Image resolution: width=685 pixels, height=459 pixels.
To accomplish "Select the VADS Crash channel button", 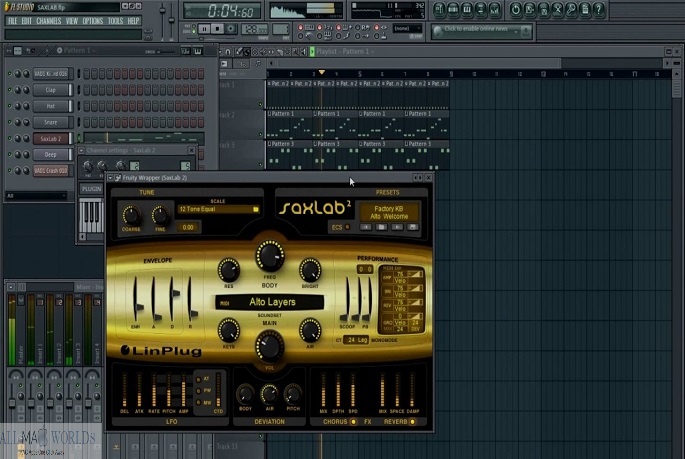I will click(51, 171).
